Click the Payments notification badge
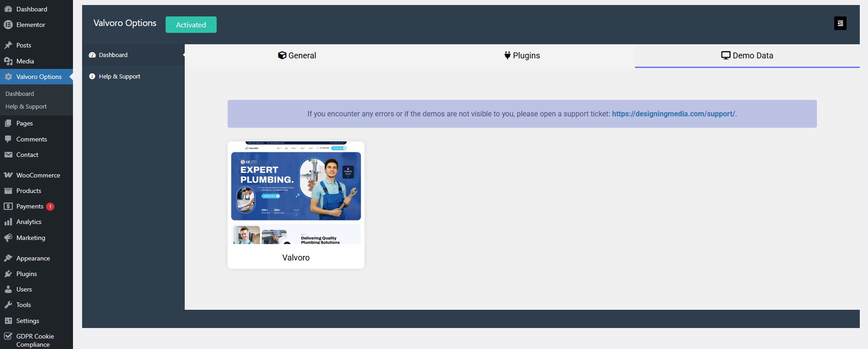This screenshot has width=868, height=349. [50, 207]
